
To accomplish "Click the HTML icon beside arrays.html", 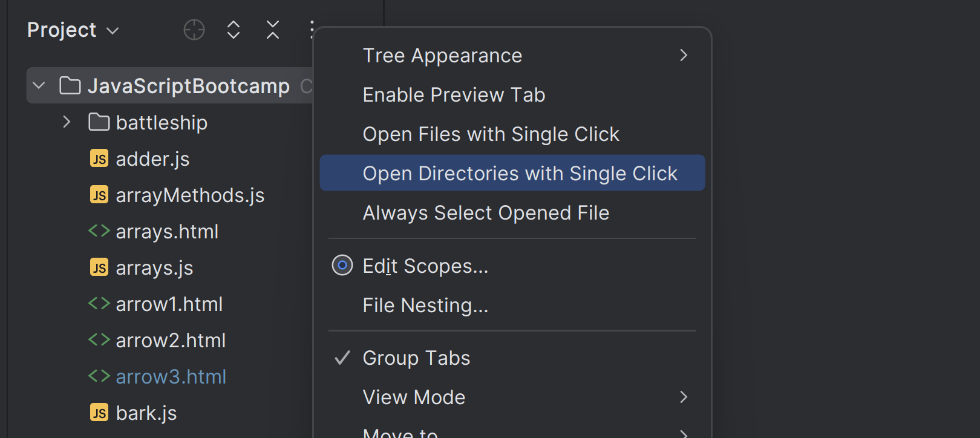I will (99, 231).
